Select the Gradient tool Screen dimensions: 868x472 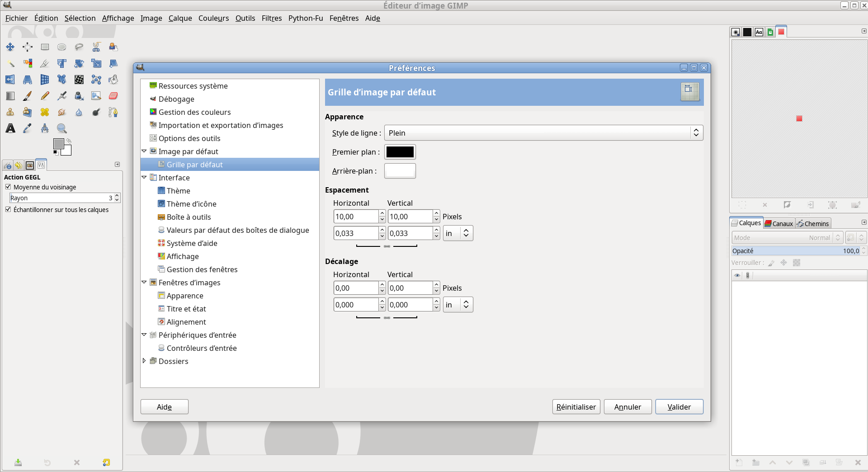(10, 96)
